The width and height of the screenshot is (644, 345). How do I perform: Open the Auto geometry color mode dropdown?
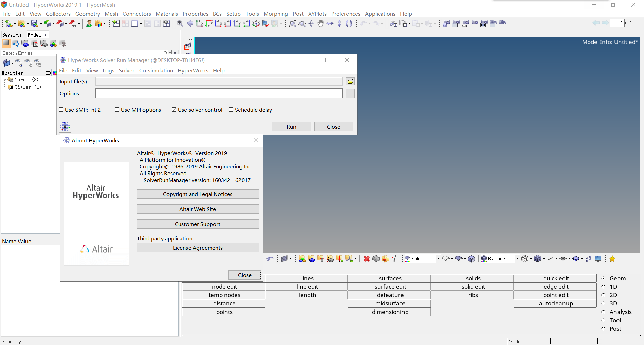coord(438,258)
